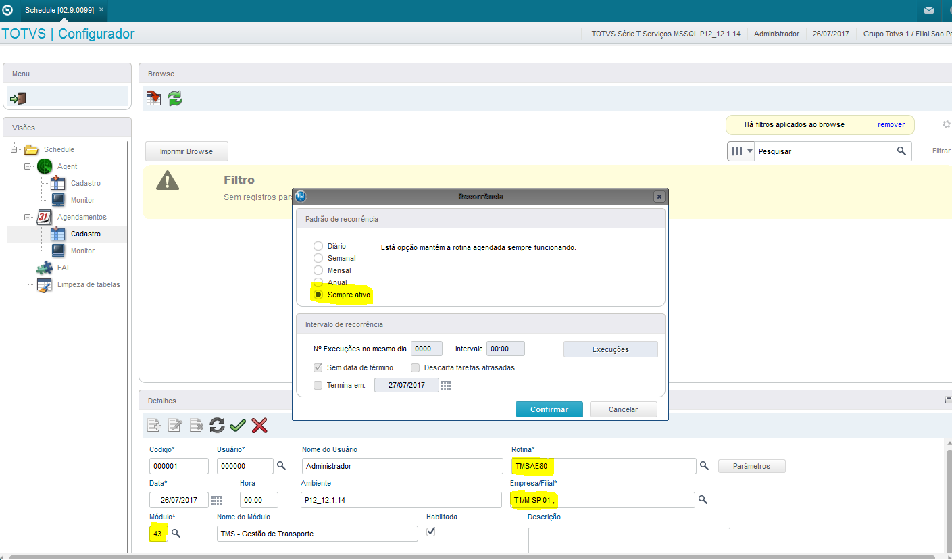Click the calendar with red arrow icon in Browse toolbar
952x560 pixels.
pyautogui.click(x=154, y=99)
